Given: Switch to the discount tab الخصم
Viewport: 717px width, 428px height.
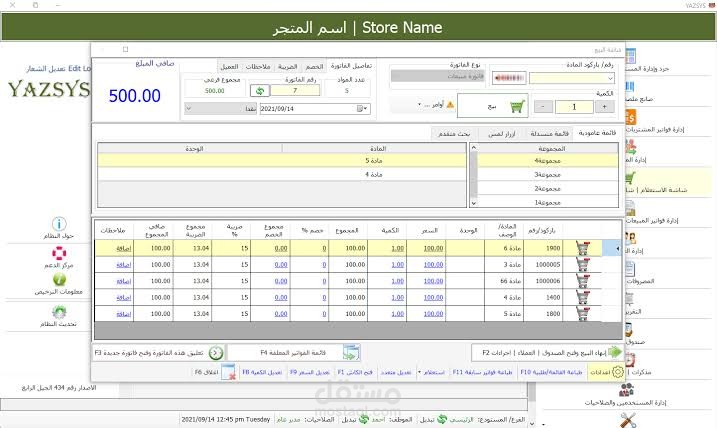Looking at the screenshot, I should 314,67.
